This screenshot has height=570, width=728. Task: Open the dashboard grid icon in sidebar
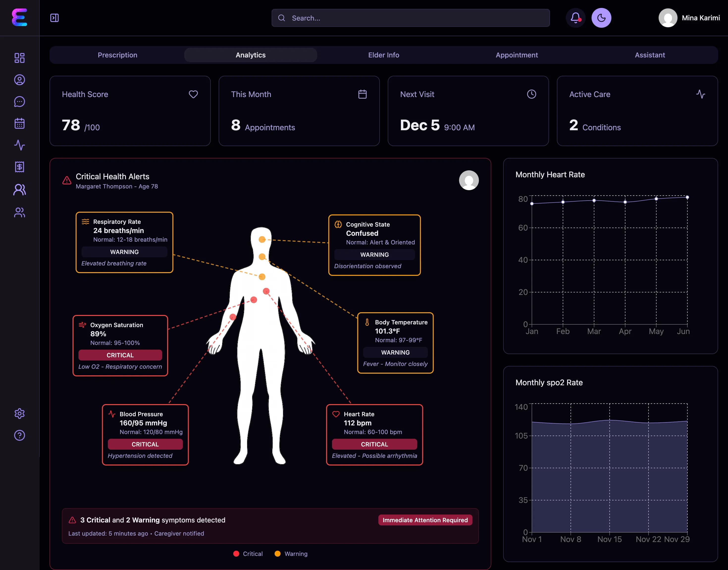tap(19, 58)
